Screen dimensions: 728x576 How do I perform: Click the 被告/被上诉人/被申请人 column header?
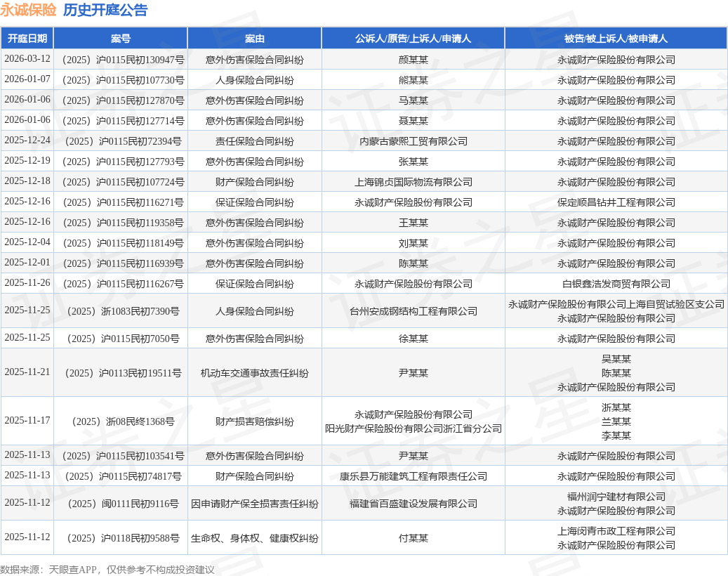pos(616,39)
